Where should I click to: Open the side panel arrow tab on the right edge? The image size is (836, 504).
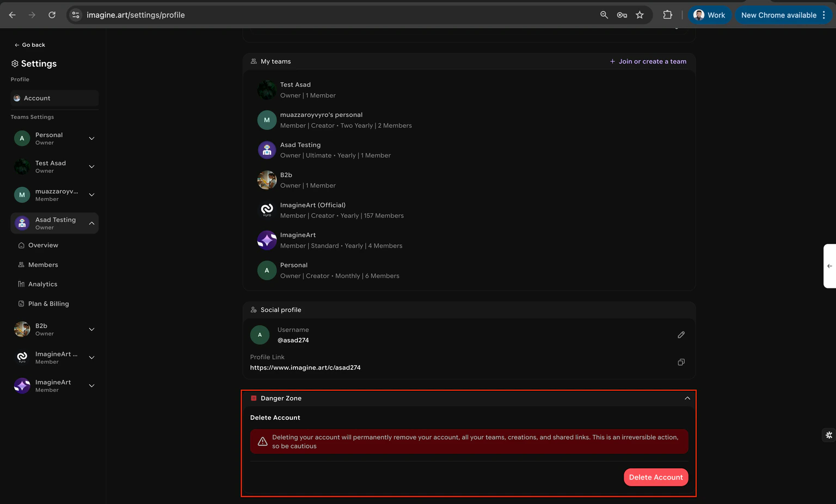[829, 266]
